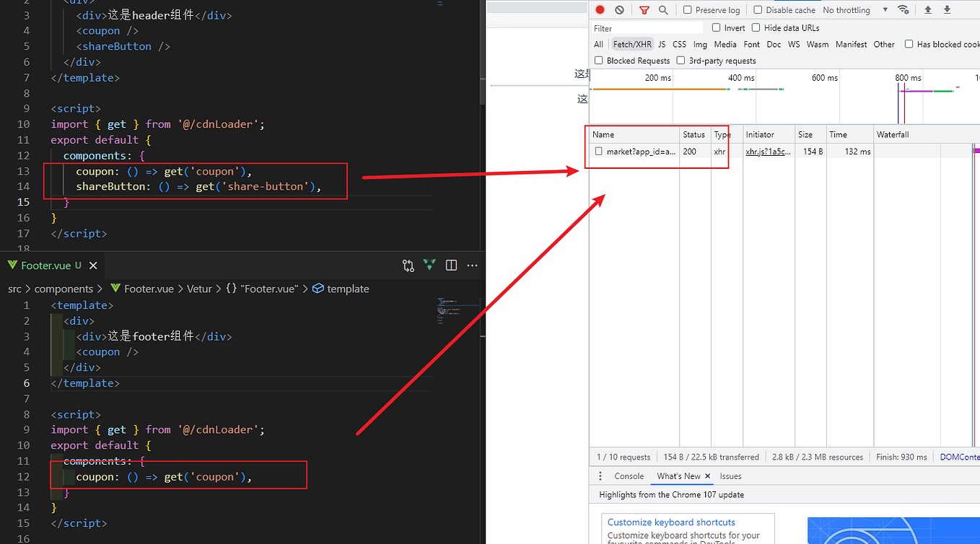The height and width of the screenshot is (544, 980).
Task: Click the Vetur Vue icon in editor toolbar
Action: 430,266
